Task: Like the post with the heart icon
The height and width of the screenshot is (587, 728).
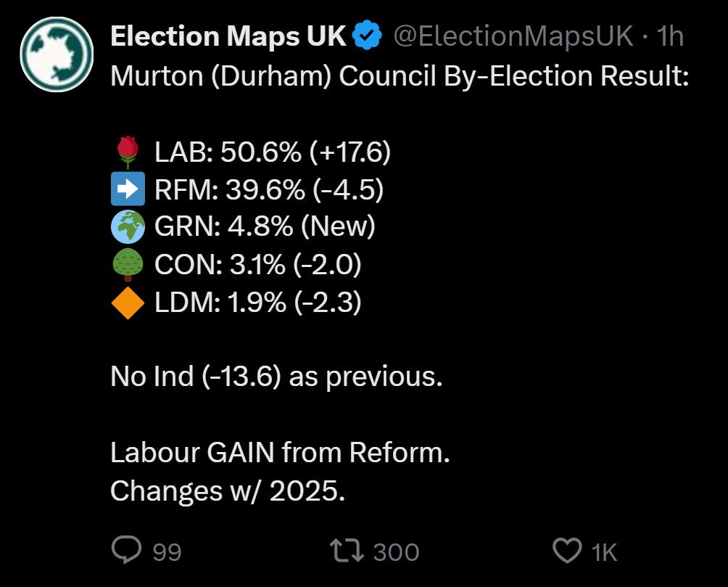Action: pos(567,551)
